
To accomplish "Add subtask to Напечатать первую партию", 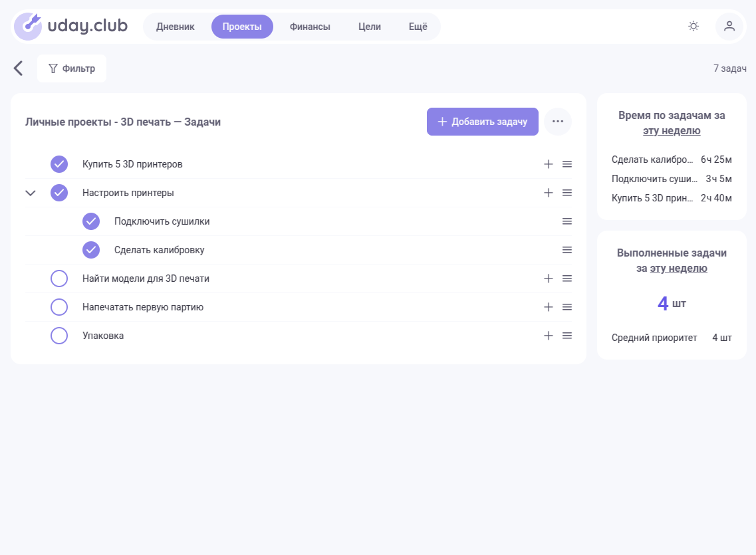I will (548, 307).
